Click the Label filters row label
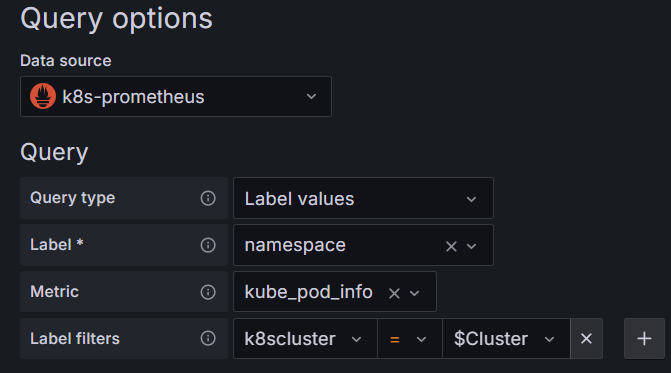The height and width of the screenshot is (373, 671). point(75,338)
